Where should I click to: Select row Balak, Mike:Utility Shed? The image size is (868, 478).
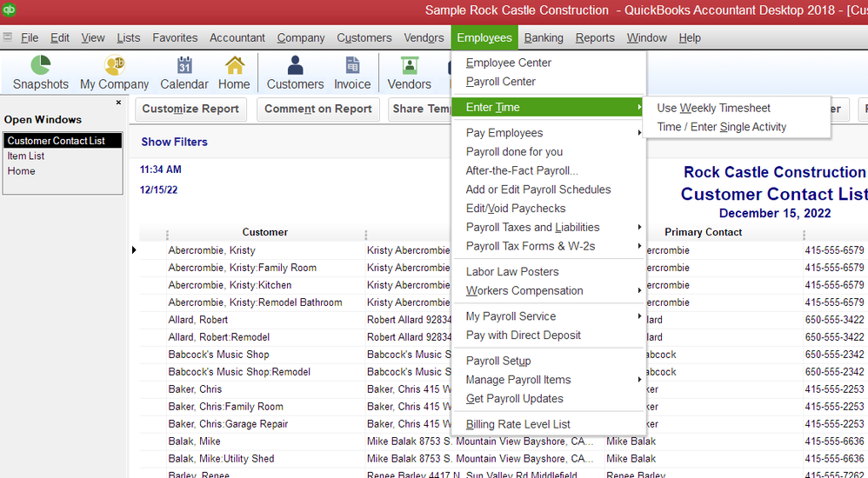(221, 459)
